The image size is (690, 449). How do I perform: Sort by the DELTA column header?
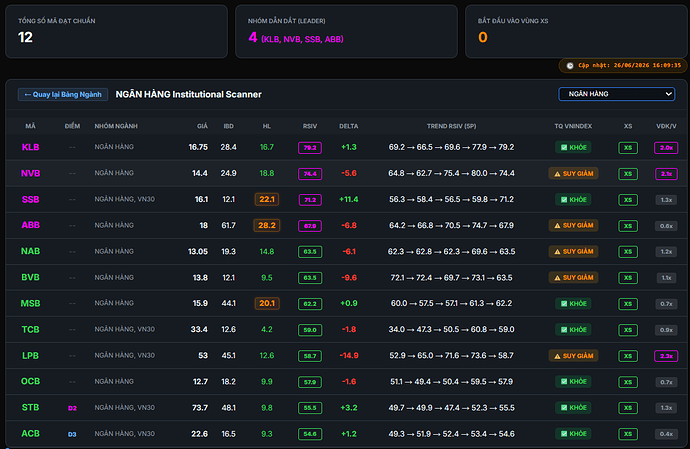point(349,126)
